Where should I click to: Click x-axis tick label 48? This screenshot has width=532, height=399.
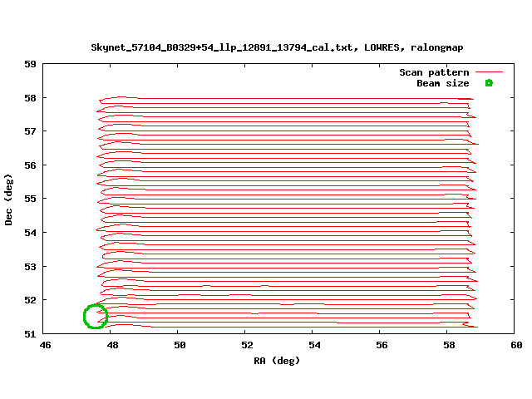click(x=113, y=346)
